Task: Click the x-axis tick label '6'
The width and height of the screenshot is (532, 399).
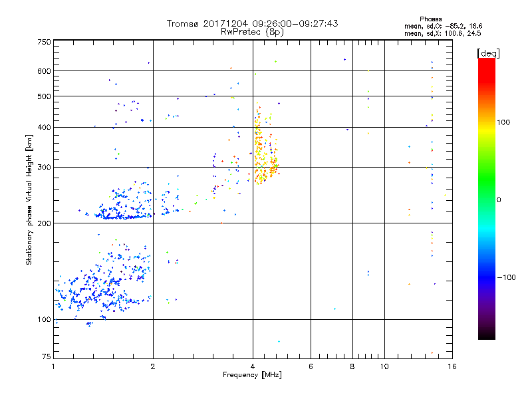Action: tap(311, 366)
